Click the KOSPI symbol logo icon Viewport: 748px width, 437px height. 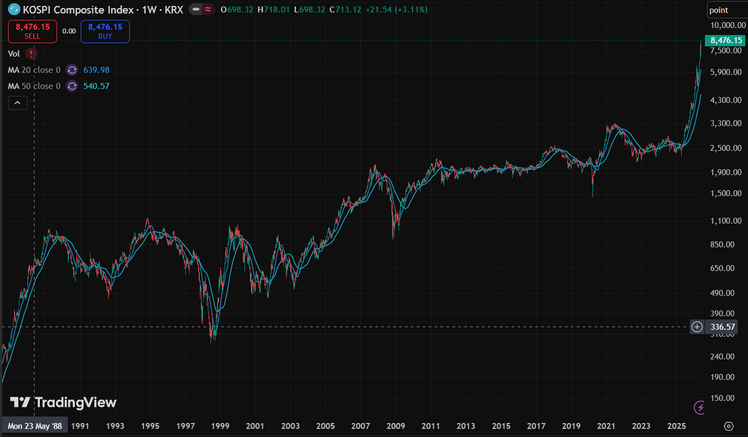[14, 9]
